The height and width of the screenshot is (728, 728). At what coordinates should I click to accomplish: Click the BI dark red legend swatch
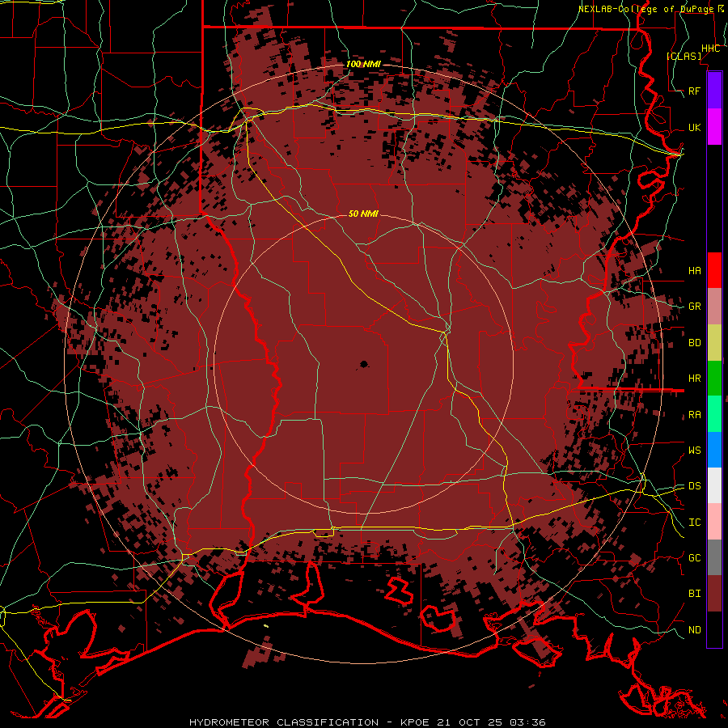click(714, 594)
